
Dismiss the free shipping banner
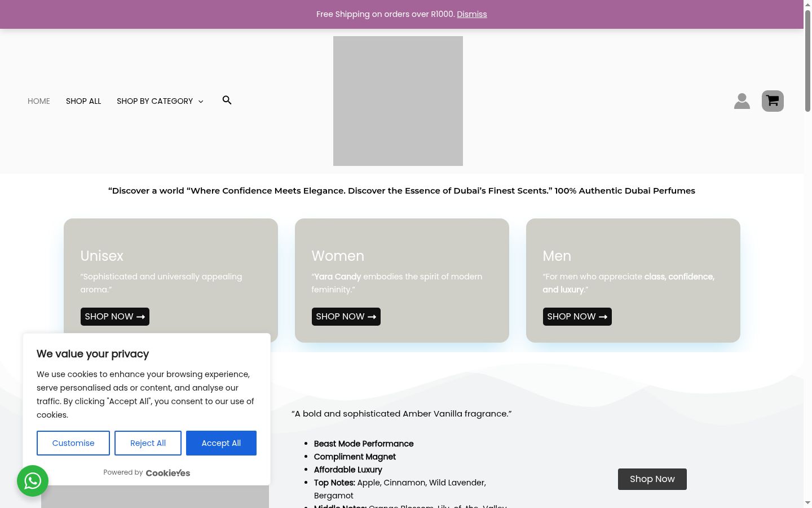click(472, 14)
